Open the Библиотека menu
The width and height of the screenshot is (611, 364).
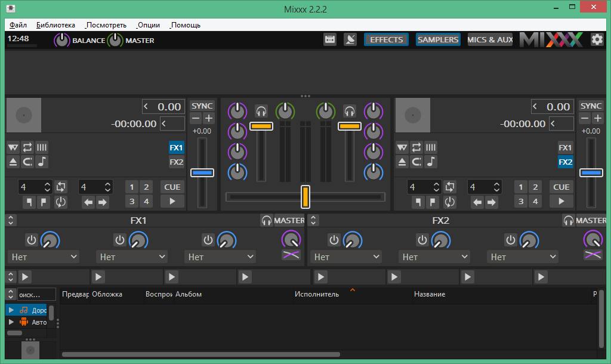click(55, 25)
